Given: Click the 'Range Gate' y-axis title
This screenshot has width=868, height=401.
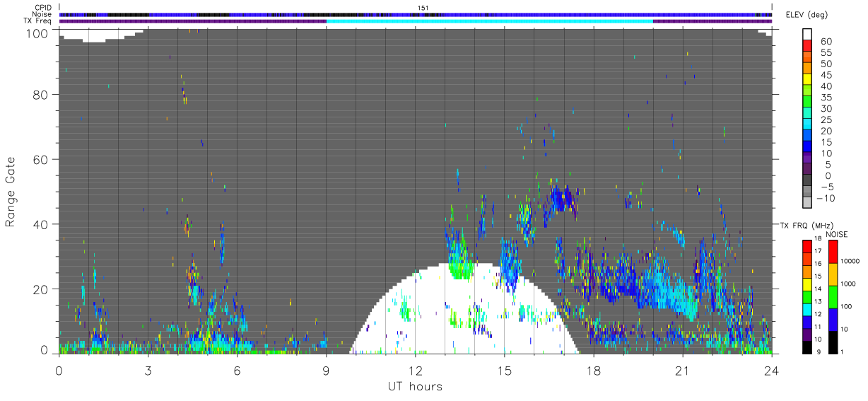Looking at the screenshot, I should [x=10, y=192].
